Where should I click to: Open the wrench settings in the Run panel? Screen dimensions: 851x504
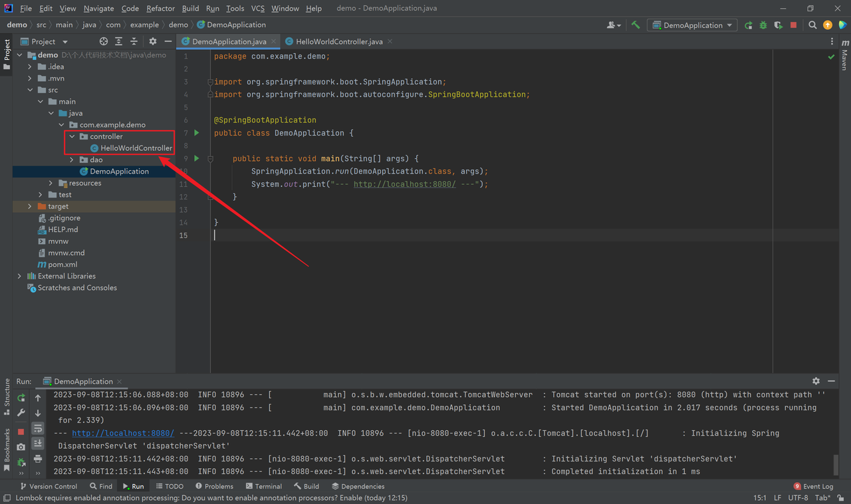coord(21,413)
